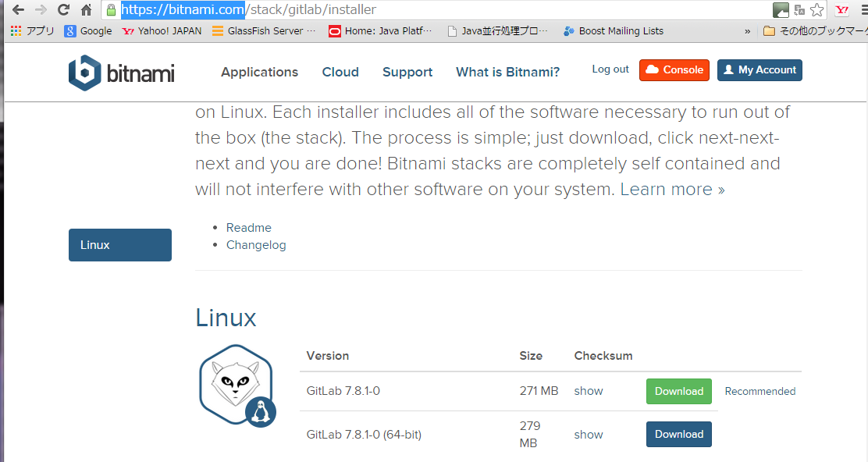The width and height of the screenshot is (868, 462).
Task: Expand the bookmarks overflow chevron
Action: [747, 31]
